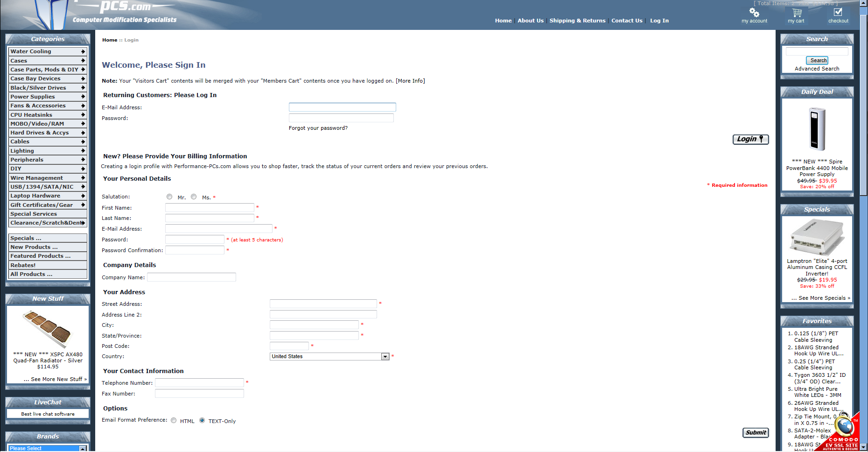The image size is (868, 452).
Task: Expand the Lighting category arrow
Action: pos(83,151)
